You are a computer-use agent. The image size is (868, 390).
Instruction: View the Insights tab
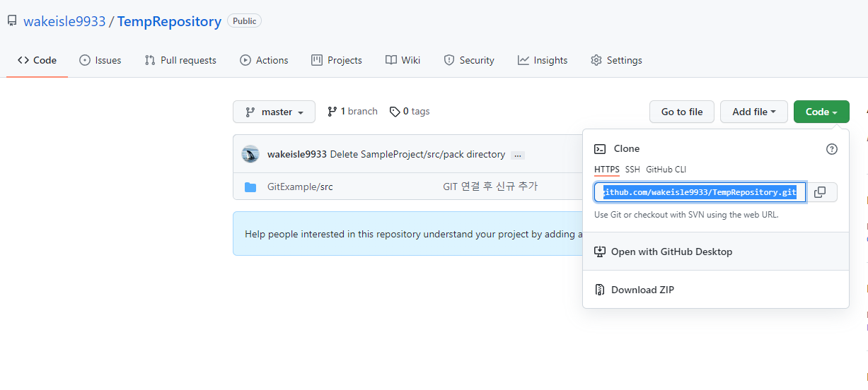point(543,60)
